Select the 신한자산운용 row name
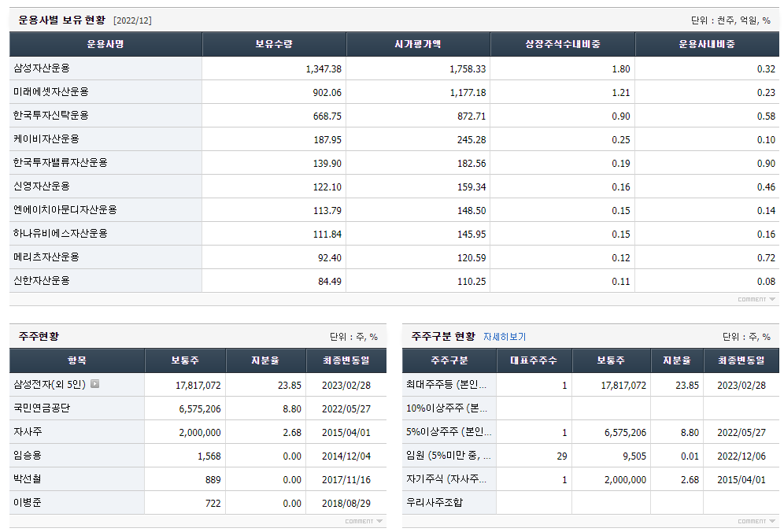Viewport: 784px width, 532px height. click(42, 280)
